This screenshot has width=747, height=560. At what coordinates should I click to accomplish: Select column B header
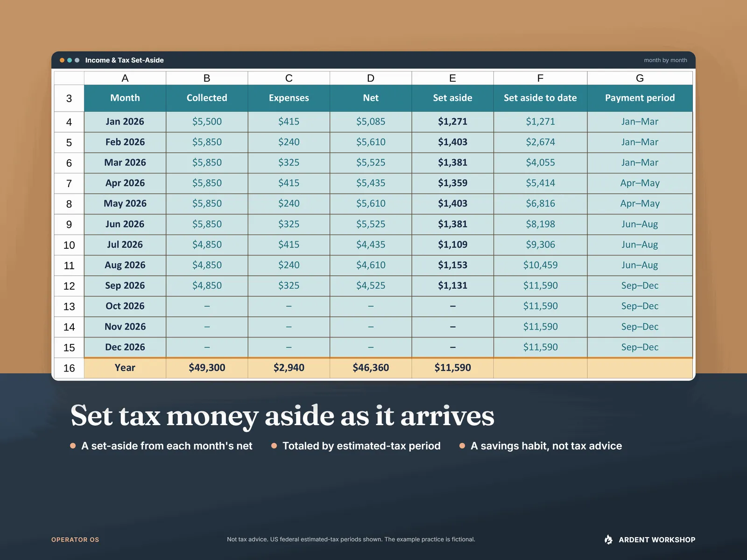[207, 78]
